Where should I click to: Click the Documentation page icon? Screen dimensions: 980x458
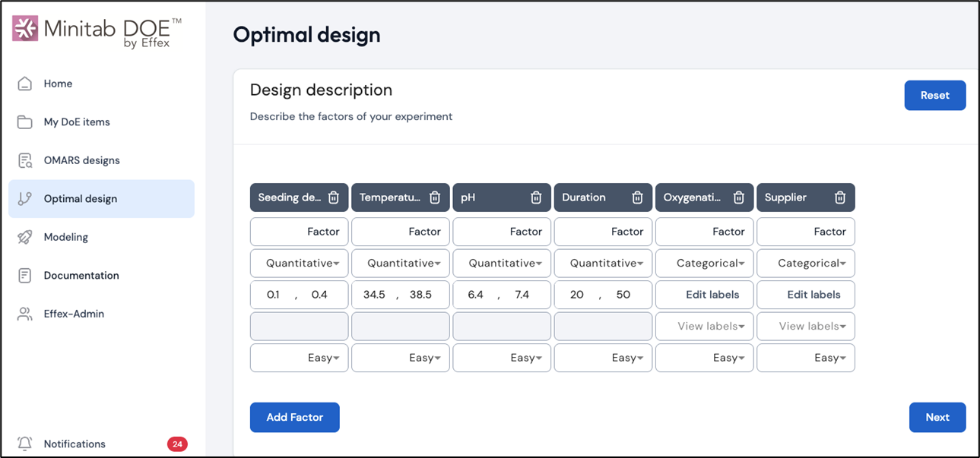tap(25, 275)
